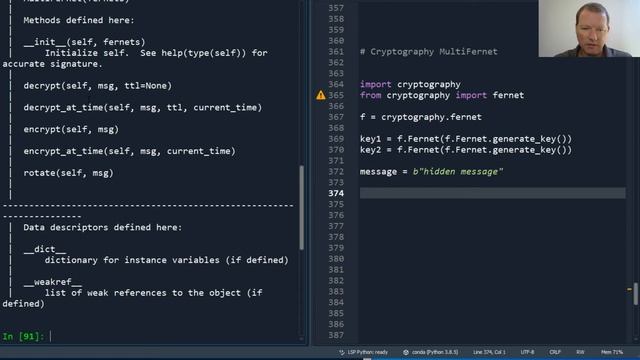This screenshot has height=360, width=640.
Task: Click 'LSP Python: ready' status text
Action: point(368,352)
